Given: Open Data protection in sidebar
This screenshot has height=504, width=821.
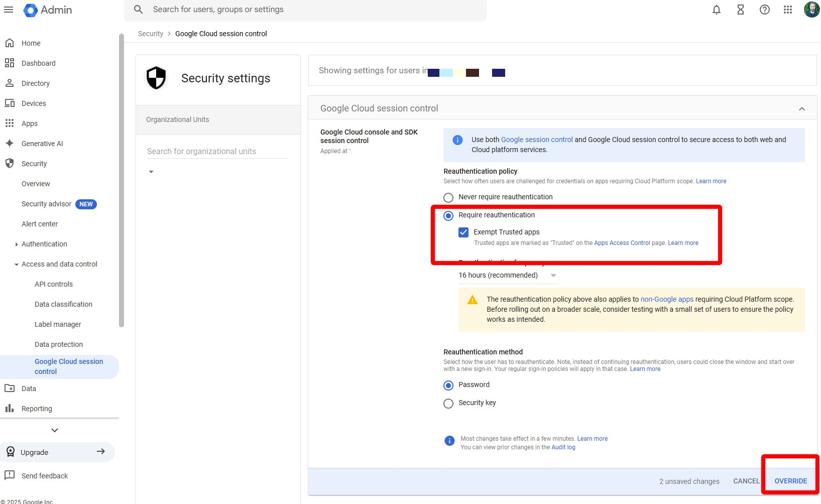Looking at the screenshot, I should pyautogui.click(x=59, y=344).
